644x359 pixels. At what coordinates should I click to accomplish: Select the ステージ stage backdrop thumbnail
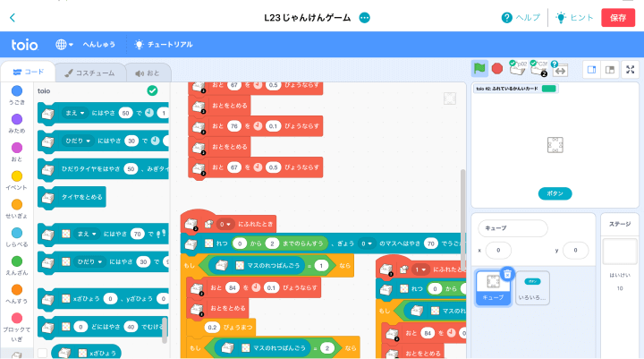620,252
